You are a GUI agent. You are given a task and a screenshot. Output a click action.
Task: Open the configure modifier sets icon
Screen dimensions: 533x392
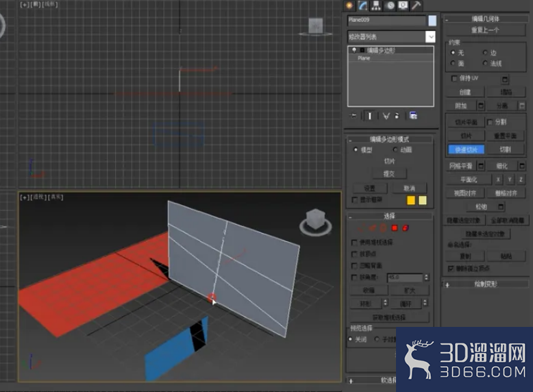[413, 116]
